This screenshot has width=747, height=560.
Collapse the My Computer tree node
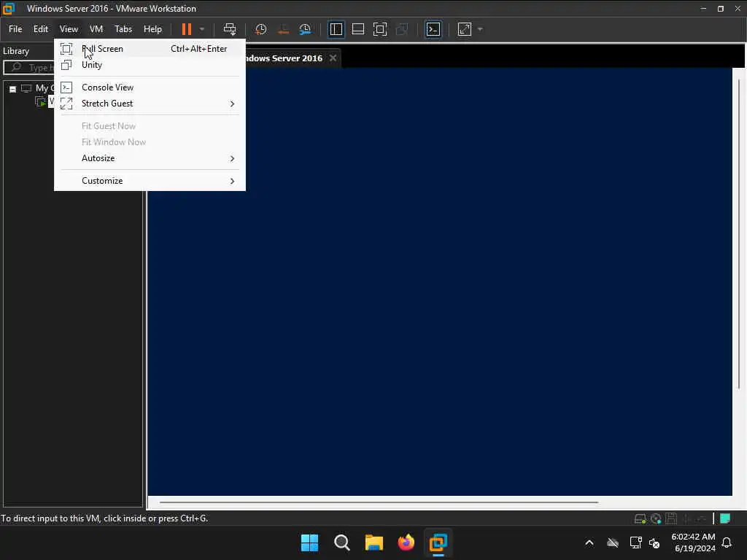pos(13,89)
